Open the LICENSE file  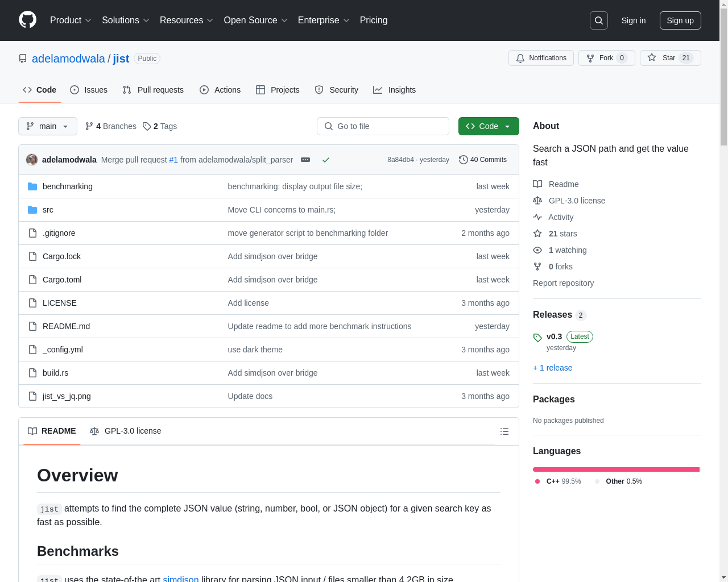(60, 303)
